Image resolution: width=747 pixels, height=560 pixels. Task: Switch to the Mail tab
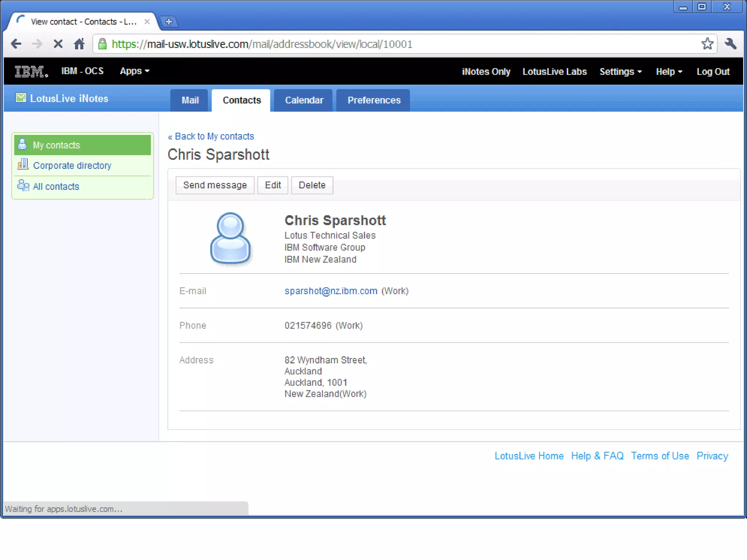(190, 100)
